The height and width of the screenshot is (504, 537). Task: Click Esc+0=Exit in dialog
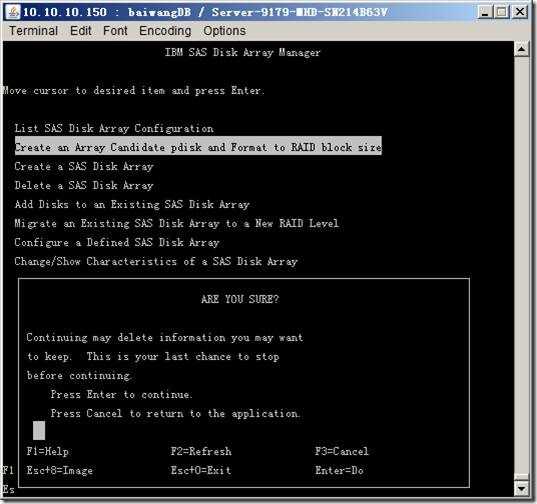tap(201, 470)
